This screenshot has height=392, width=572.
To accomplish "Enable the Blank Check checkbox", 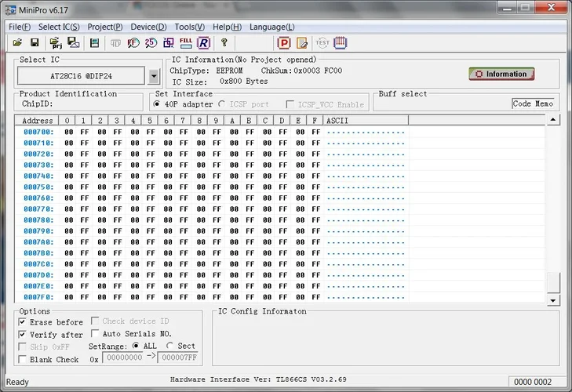I will (x=22, y=359).
